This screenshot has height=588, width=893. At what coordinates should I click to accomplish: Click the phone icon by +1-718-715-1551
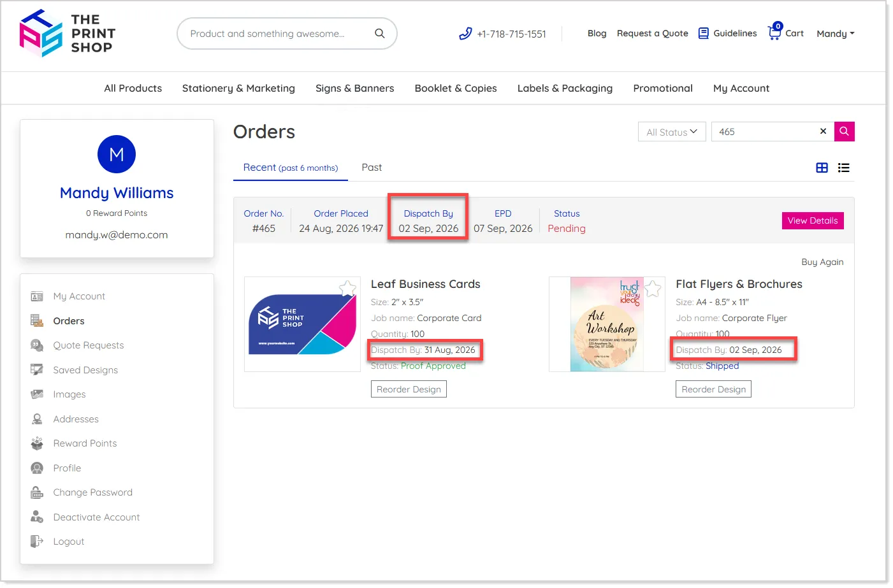pos(465,34)
